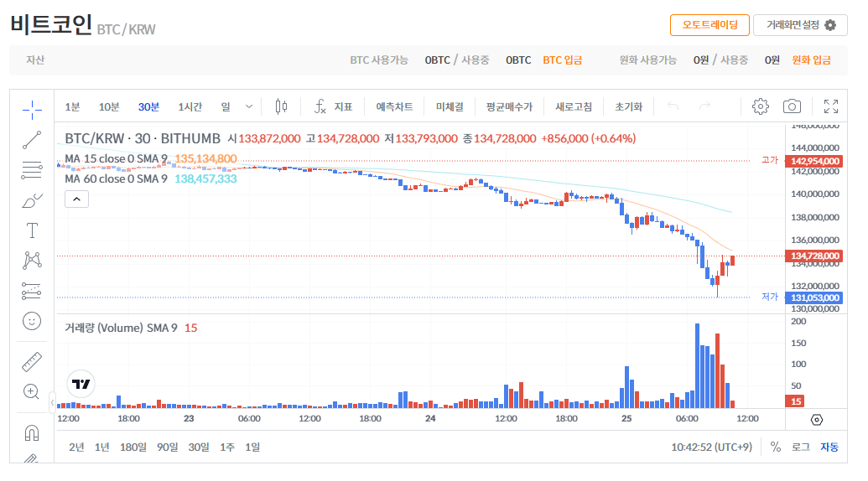
Task: Click the 오토트레이딩 button
Action: click(709, 25)
